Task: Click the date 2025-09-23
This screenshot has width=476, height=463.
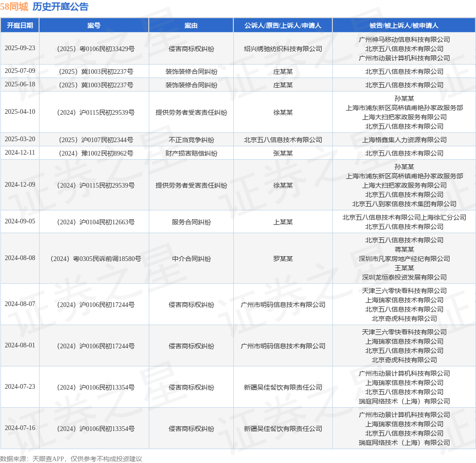Action: (x=20, y=48)
